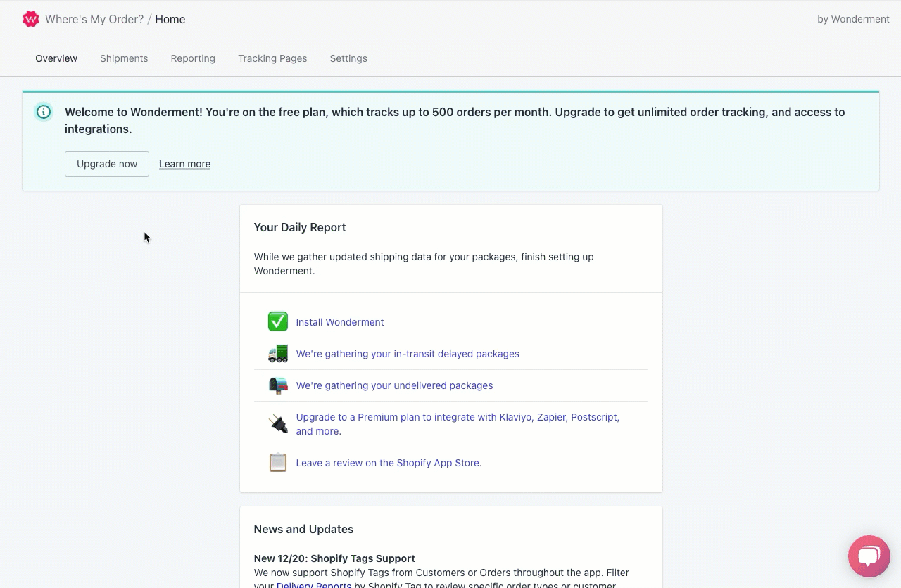
Task: Click Where's My Order? breadcrumb
Action: pos(94,19)
